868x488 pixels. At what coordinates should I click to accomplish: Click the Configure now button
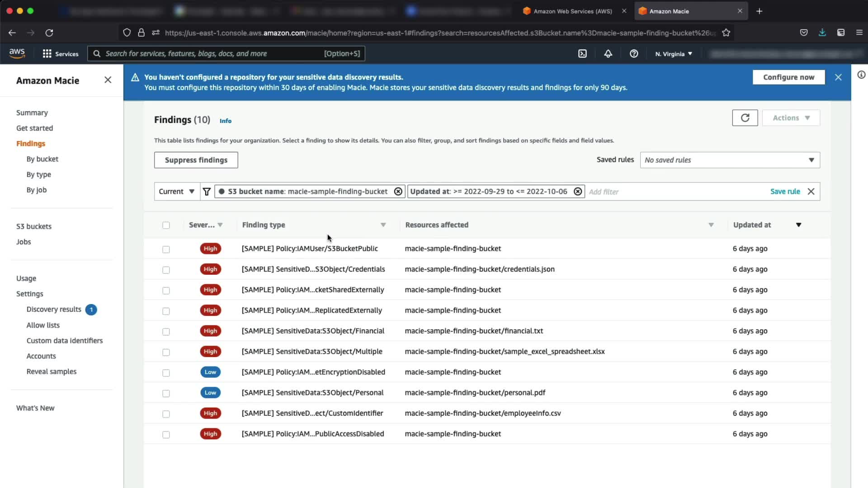click(788, 77)
